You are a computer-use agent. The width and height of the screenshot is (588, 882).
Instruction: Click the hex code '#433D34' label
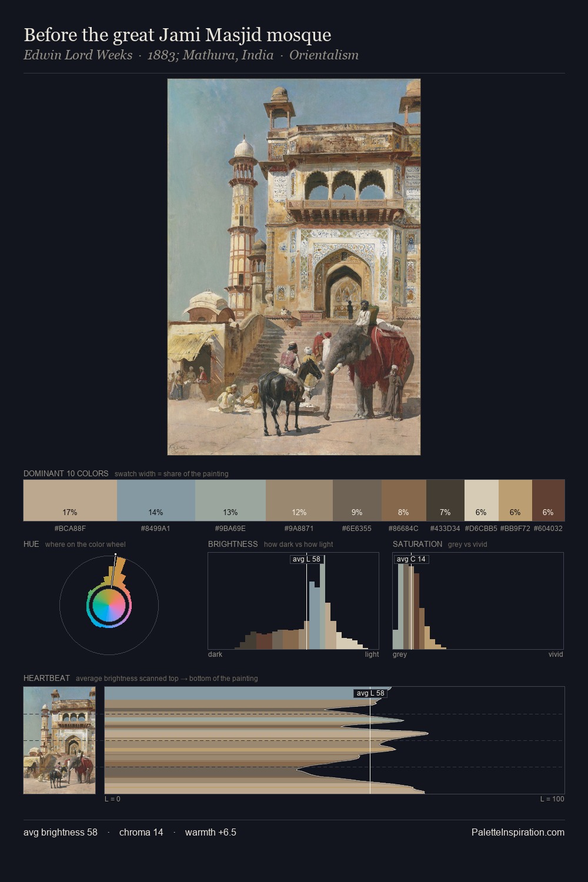coord(445,529)
